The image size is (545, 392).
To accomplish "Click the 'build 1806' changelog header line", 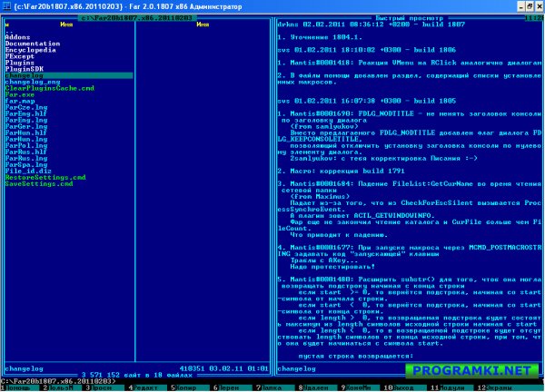I will pos(367,50).
